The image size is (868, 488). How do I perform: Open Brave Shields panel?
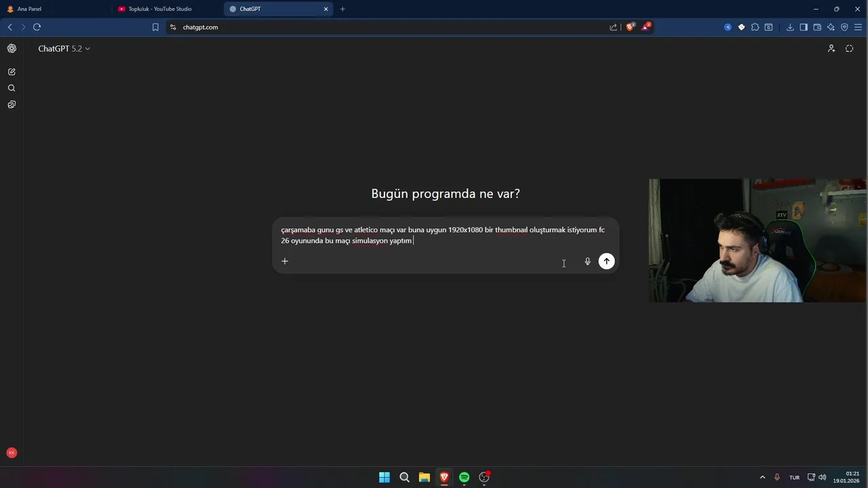point(630,27)
